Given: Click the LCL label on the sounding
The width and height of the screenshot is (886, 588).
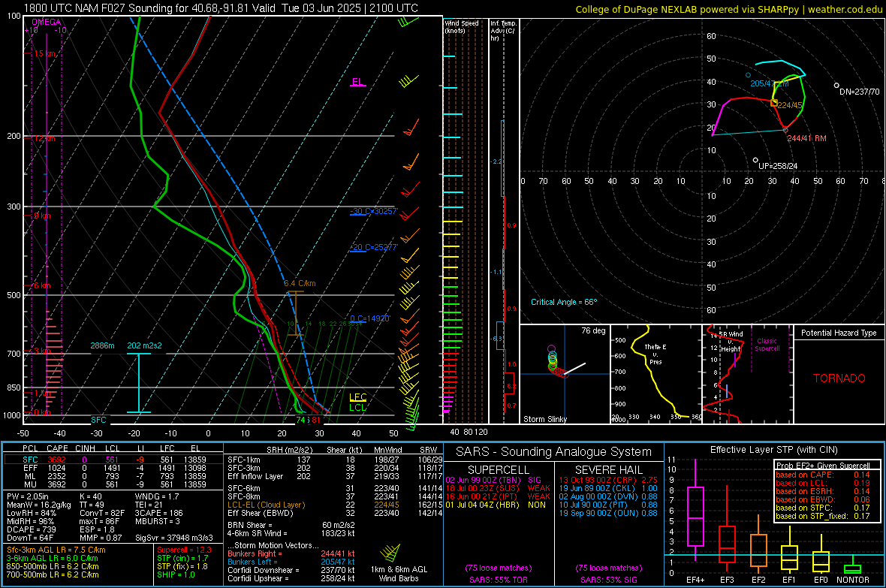Looking at the screenshot, I should pos(357,407).
